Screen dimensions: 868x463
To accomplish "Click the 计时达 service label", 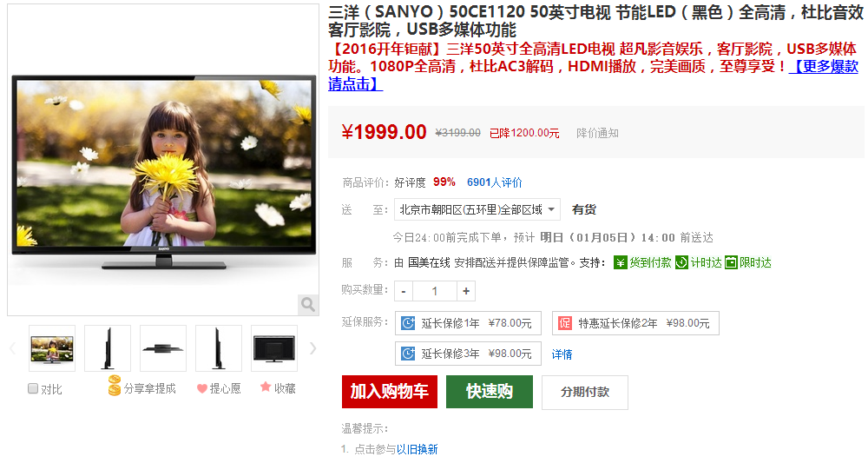I will 706,262.
